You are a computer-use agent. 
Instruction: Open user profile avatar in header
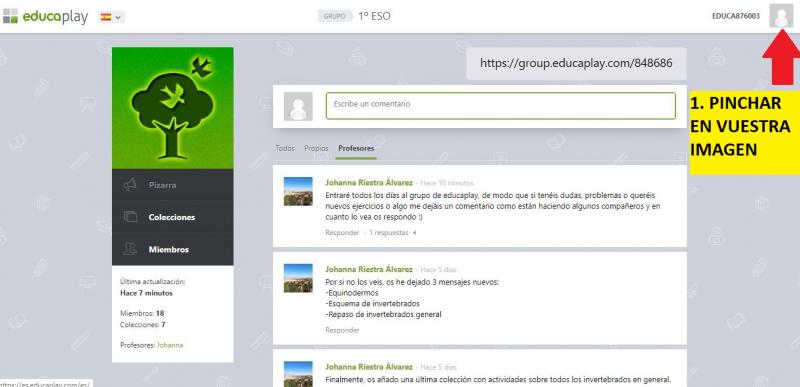[x=781, y=16]
